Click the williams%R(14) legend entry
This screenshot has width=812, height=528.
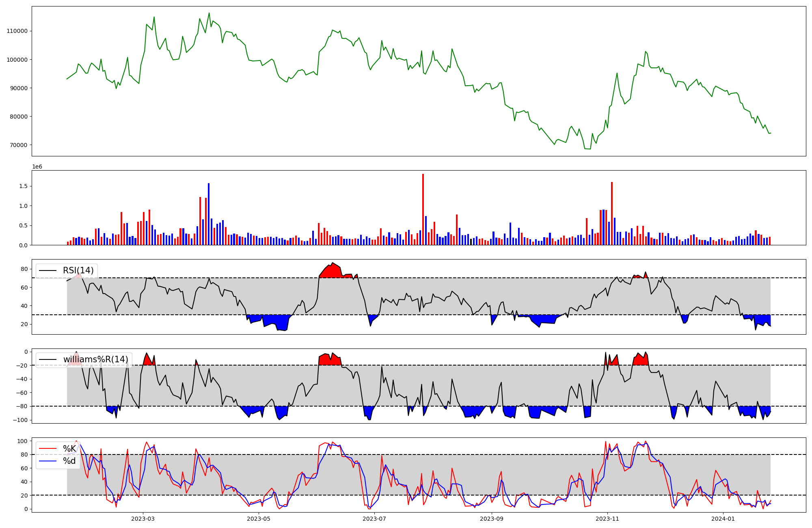coord(95,359)
